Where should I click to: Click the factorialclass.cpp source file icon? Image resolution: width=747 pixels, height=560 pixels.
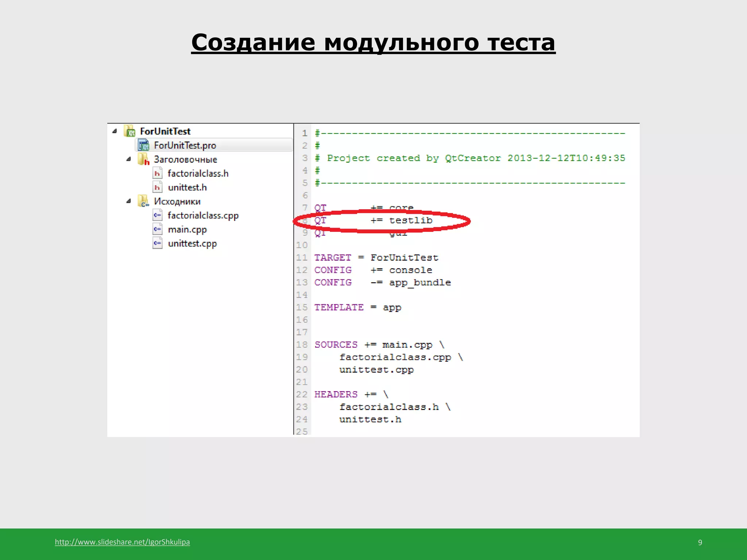click(x=157, y=215)
